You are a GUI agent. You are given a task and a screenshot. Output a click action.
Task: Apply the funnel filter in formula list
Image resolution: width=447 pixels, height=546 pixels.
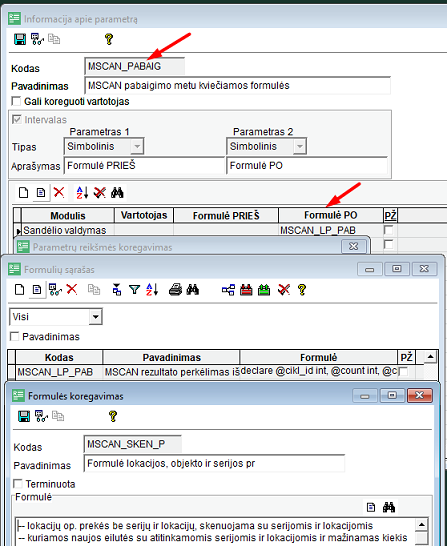click(134, 289)
